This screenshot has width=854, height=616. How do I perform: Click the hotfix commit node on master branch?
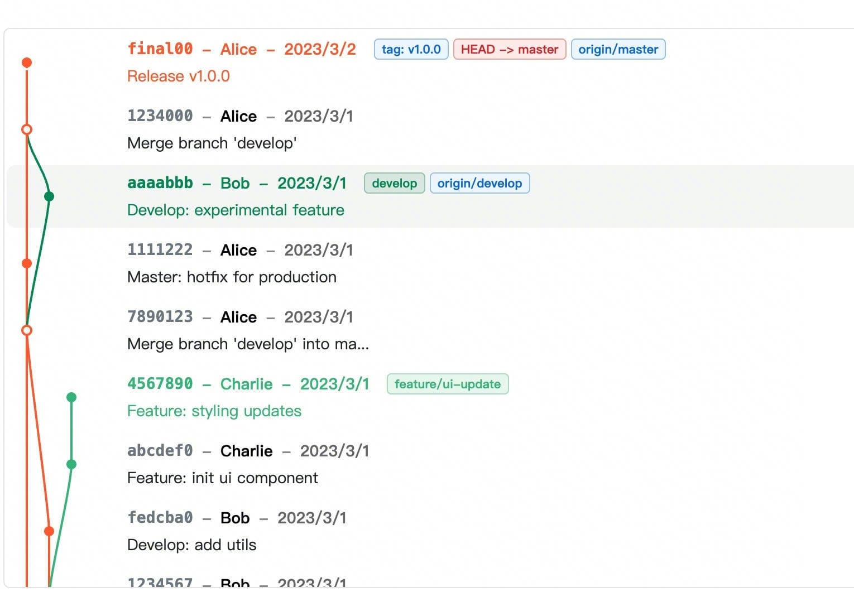[x=26, y=263]
